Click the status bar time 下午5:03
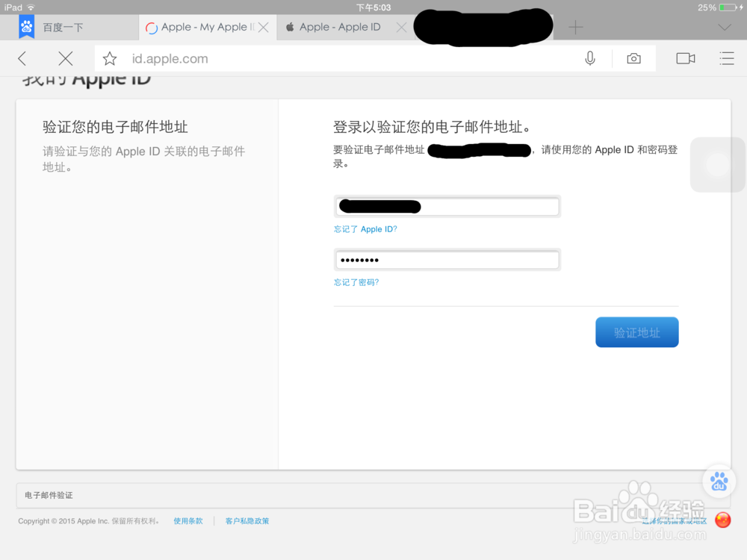747x560 pixels. click(x=373, y=7)
